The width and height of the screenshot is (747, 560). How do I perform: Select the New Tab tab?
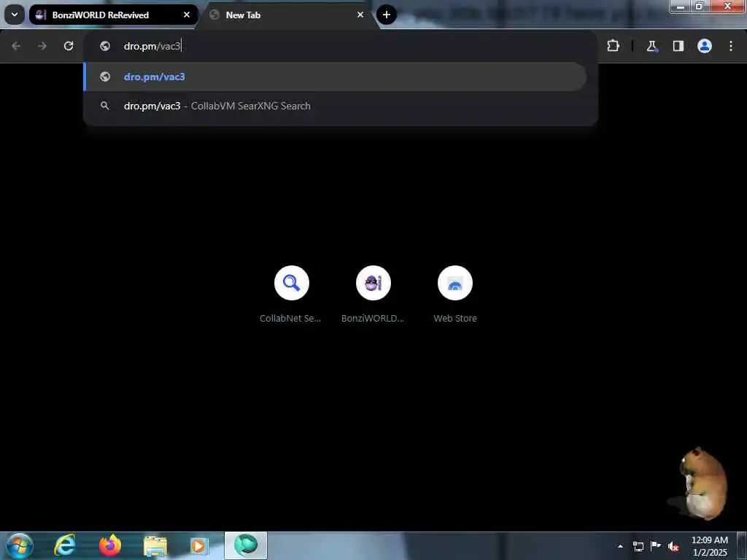tap(287, 15)
